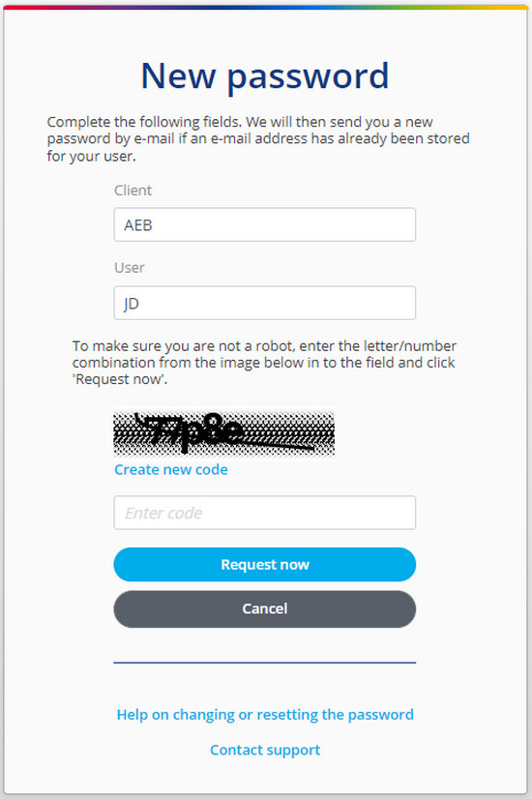Click the Client label above the field
The height and width of the screenshot is (799, 532).
(x=133, y=190)
